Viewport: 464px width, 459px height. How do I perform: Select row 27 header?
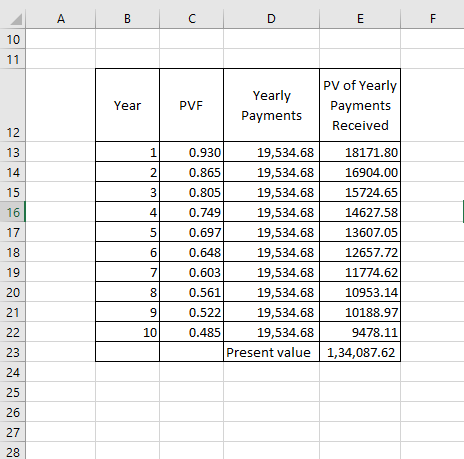[x=13, y=432]
